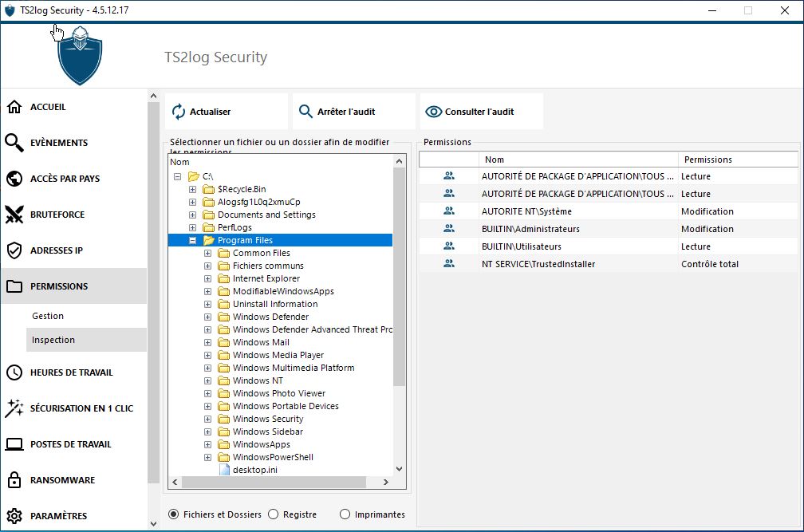
Task: Click the gear icon for PARAMÈTRES
Action: coord(14,515)
